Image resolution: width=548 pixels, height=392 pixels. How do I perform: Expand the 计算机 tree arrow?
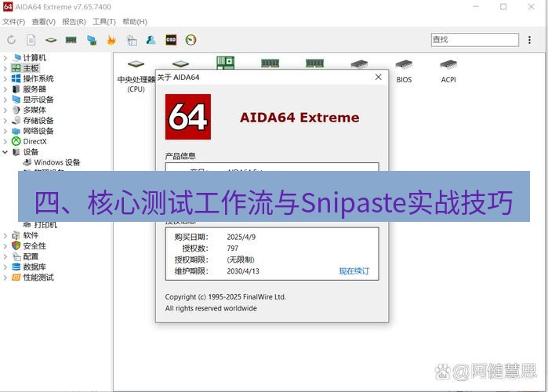coord(5,58)
